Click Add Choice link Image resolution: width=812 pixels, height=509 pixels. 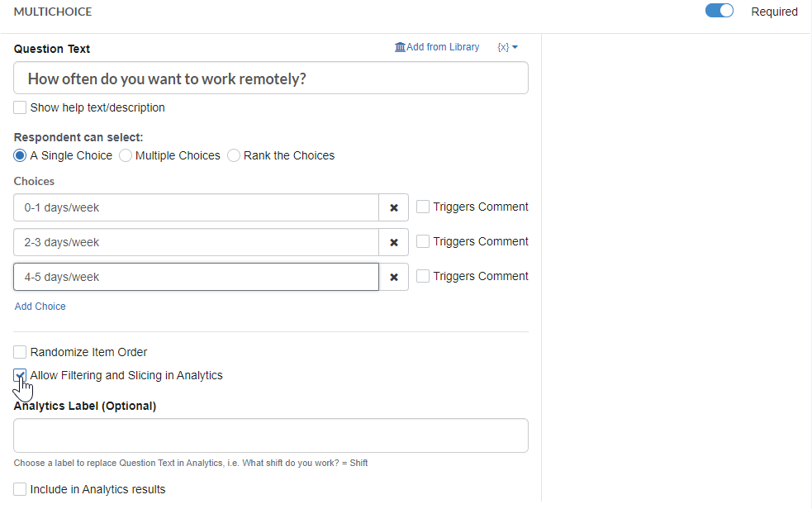coord(40,307)
